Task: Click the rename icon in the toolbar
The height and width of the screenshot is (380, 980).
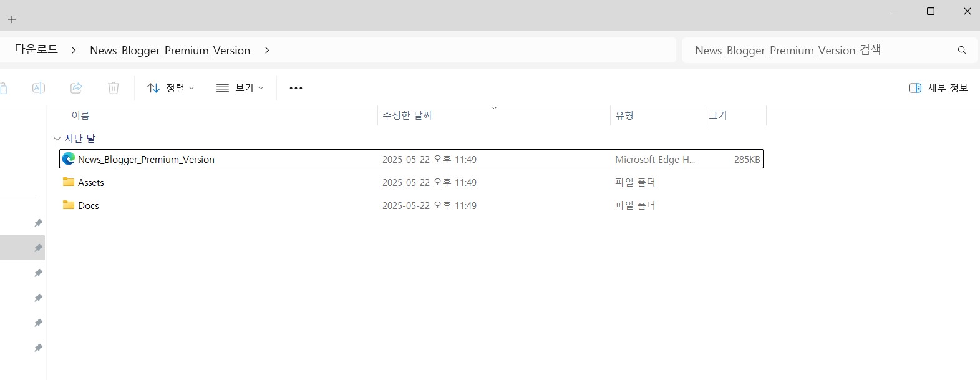Action: (38, 88)
